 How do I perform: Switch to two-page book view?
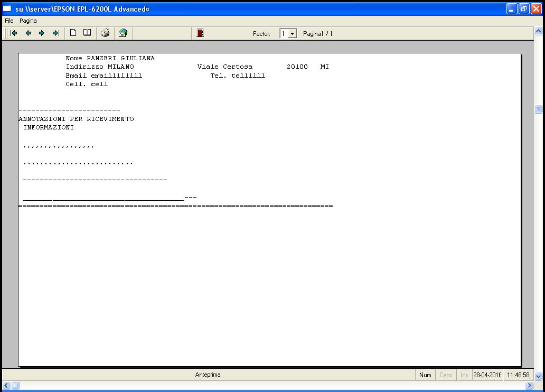tap(87, 33)
